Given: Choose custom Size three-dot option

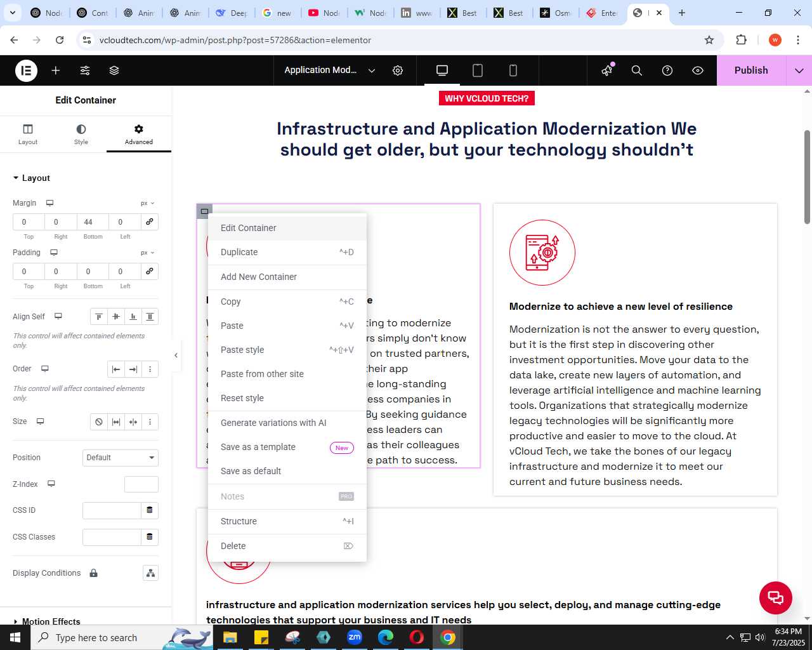Looking at the screenshot, I should point(150,422).
